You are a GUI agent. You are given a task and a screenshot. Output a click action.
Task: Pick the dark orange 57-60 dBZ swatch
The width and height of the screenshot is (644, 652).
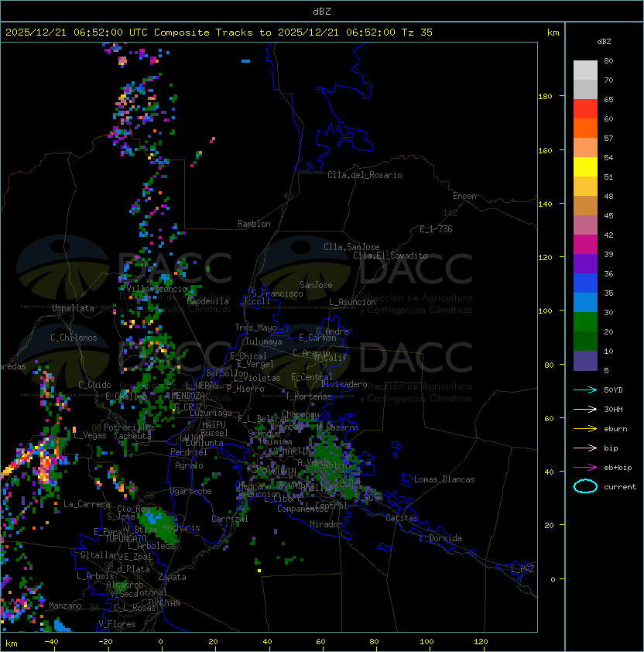point(585,128)
